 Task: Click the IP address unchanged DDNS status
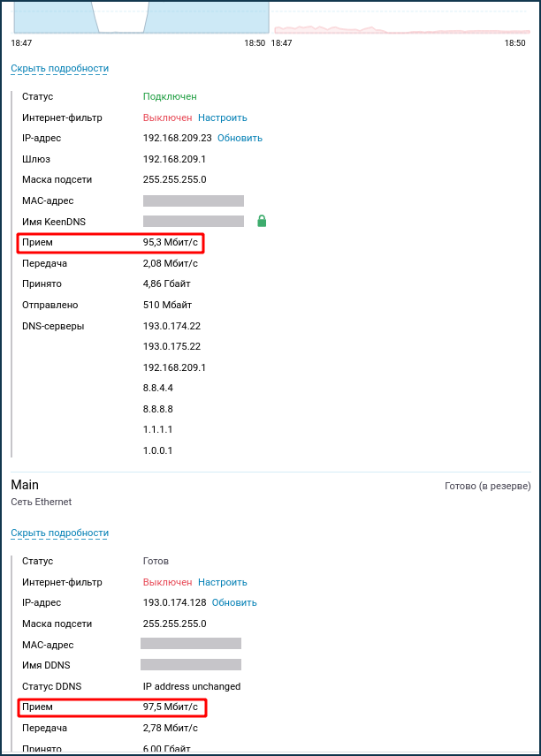click(x=191, y=686)
